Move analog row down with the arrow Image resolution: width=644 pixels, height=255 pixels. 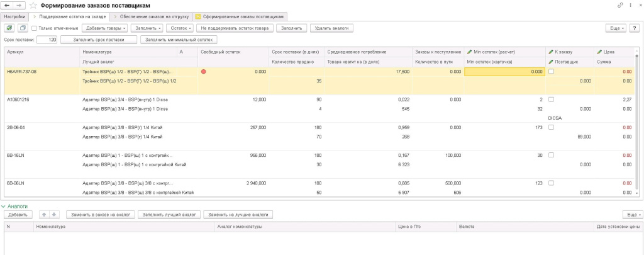coord(55,215)
